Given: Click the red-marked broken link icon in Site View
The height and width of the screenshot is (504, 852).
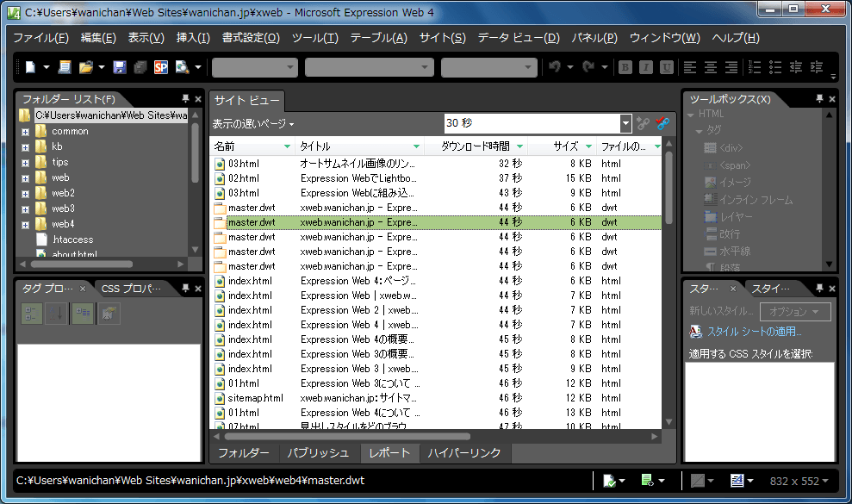Looking at the screenshot, I should click(x=662, y=123).
